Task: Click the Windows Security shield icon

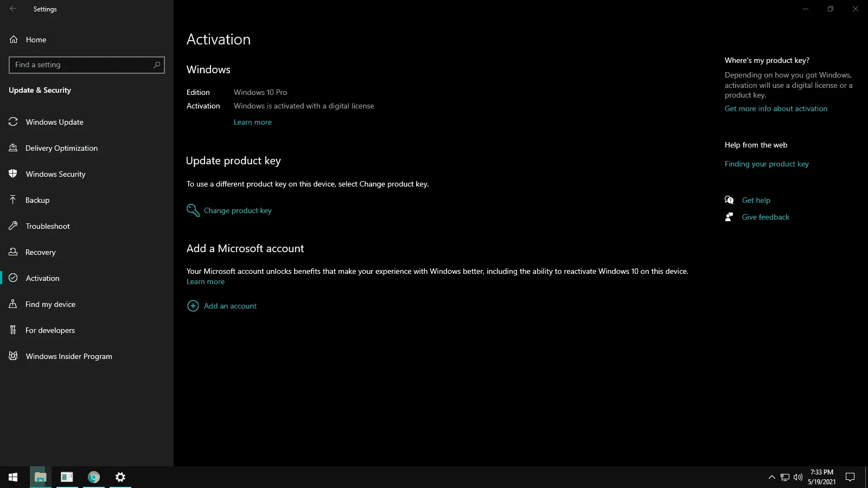Action: pos(14,174)
